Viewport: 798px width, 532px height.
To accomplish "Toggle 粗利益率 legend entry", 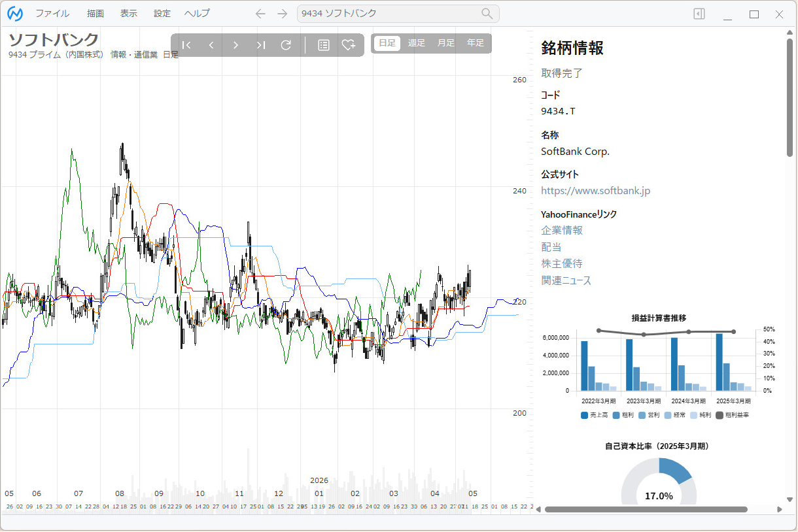I will click(x=733, y=415).
